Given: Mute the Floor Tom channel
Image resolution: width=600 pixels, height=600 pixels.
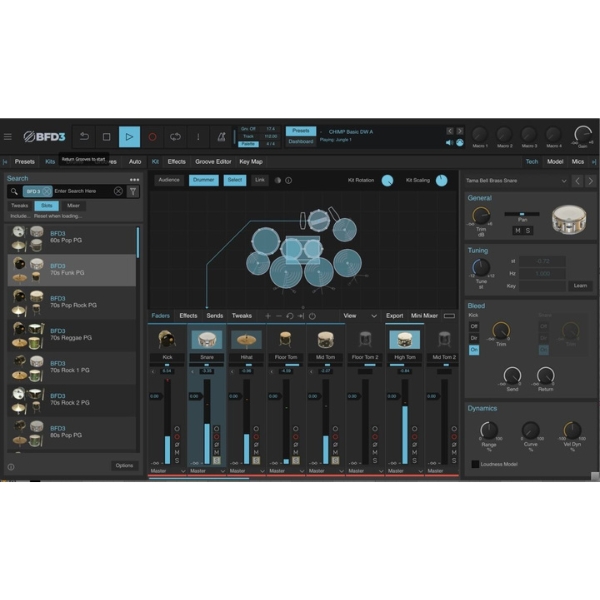Looking at the screenshot, I should (296, 453).
